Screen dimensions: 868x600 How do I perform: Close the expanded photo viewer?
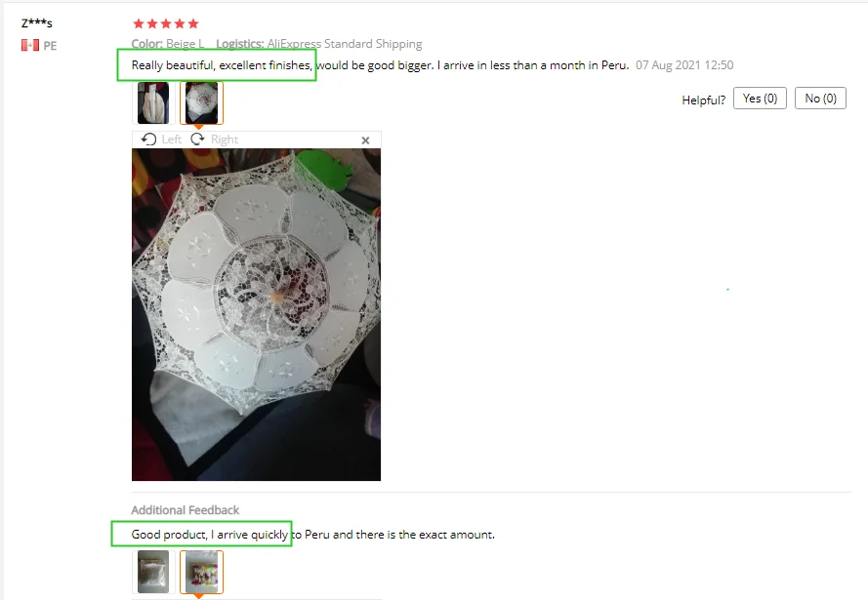(x=365, y=140)
